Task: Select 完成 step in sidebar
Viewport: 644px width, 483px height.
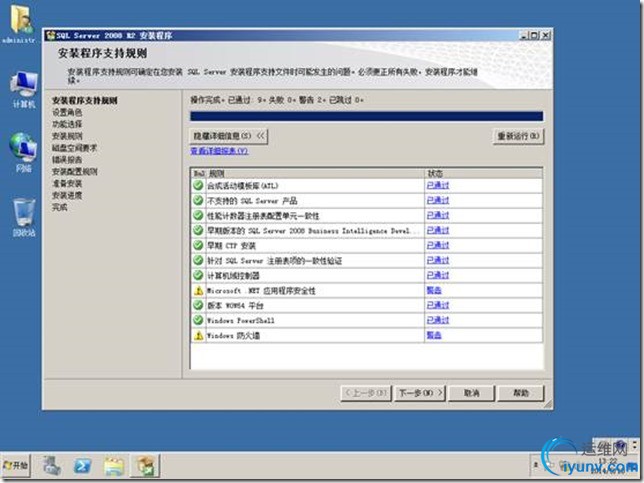Action: coord(60,207)
